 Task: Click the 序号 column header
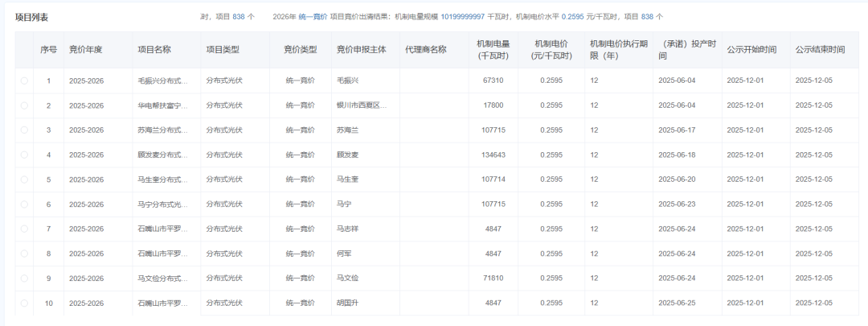pos(48,50)
